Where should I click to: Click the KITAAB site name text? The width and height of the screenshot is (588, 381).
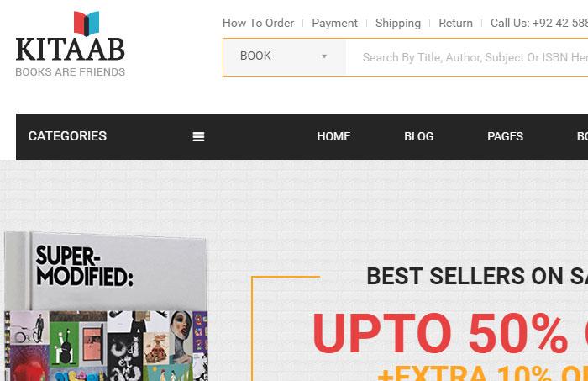point(70,49)
